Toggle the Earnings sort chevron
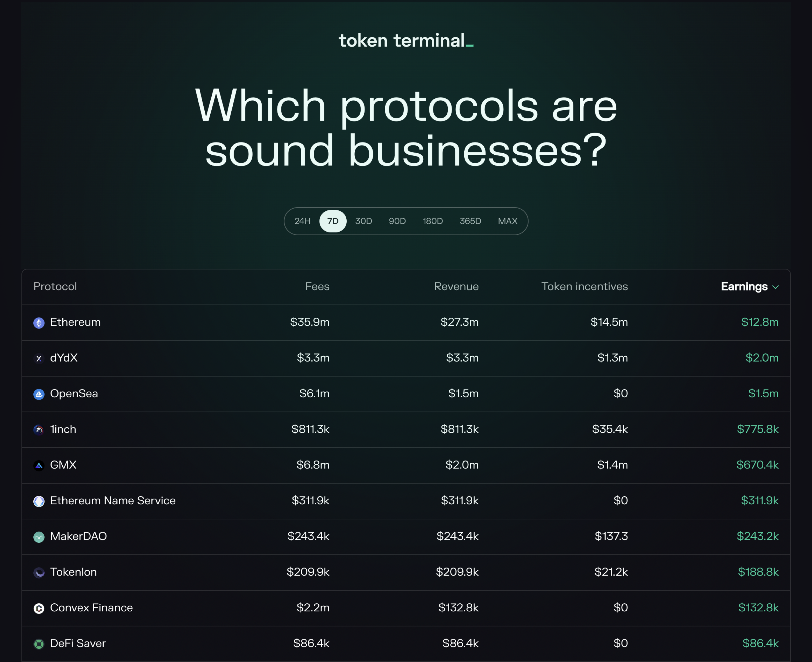This screenshot has width=812, height=662. (x=775, y=287)
